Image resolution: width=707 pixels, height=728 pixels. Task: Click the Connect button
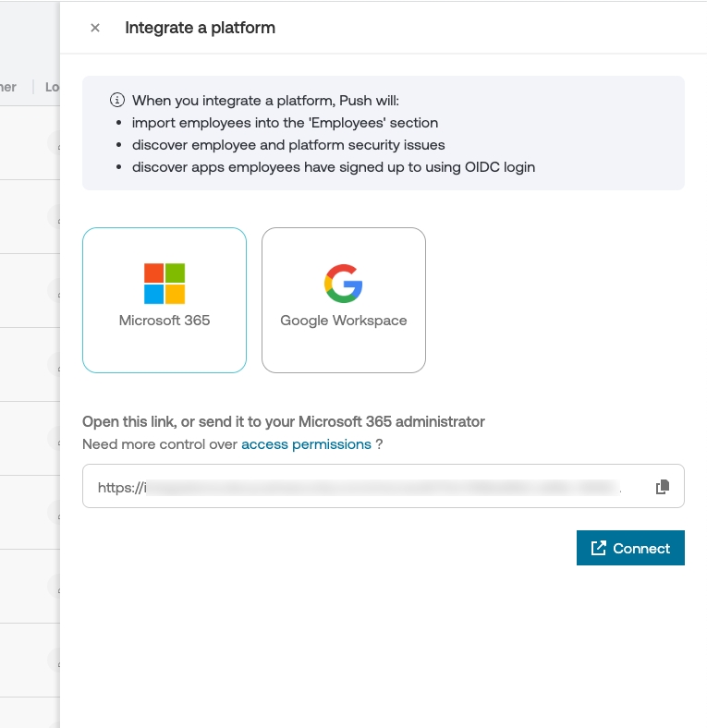[630, 548]
